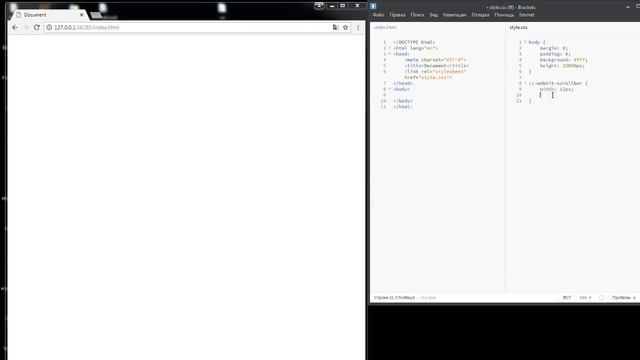This screenshot has height=360, width=640.
Task: Click the Chrome back arrow button
Action: tap(15, 27)
